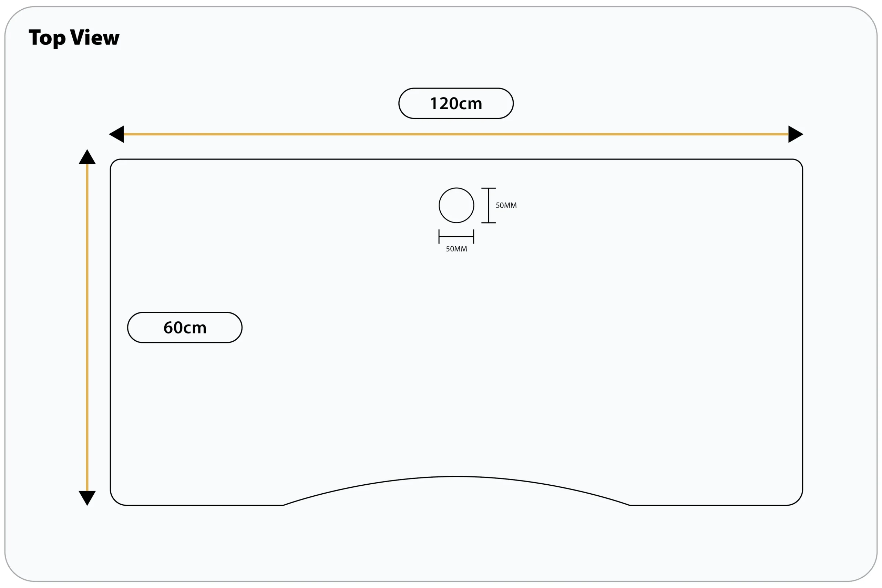Click the golden vertical height line
Image resolution: width=882 pixels, height=588 pixels.
click(x=87, y=327)
